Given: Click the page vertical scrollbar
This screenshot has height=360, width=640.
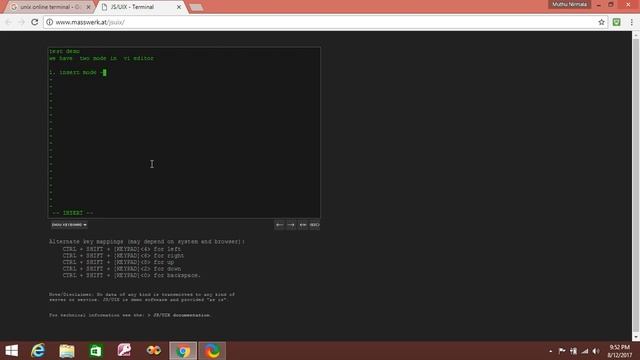Looking at the screenshot, I should coord(636,184).
